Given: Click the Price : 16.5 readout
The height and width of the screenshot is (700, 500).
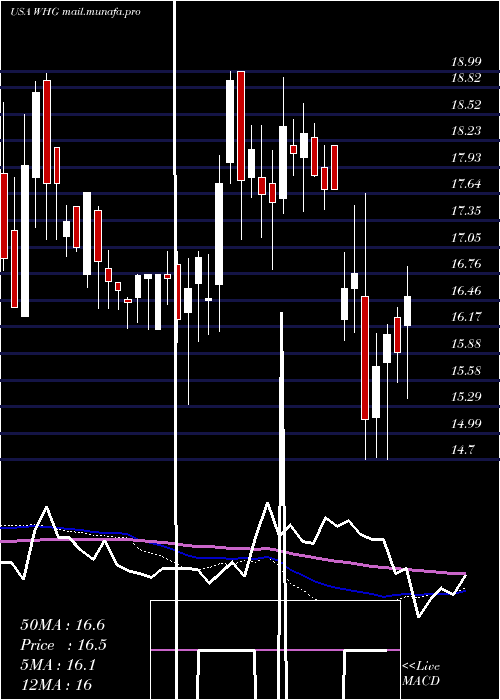Looking at the screenshot, I should pos(63,646).
